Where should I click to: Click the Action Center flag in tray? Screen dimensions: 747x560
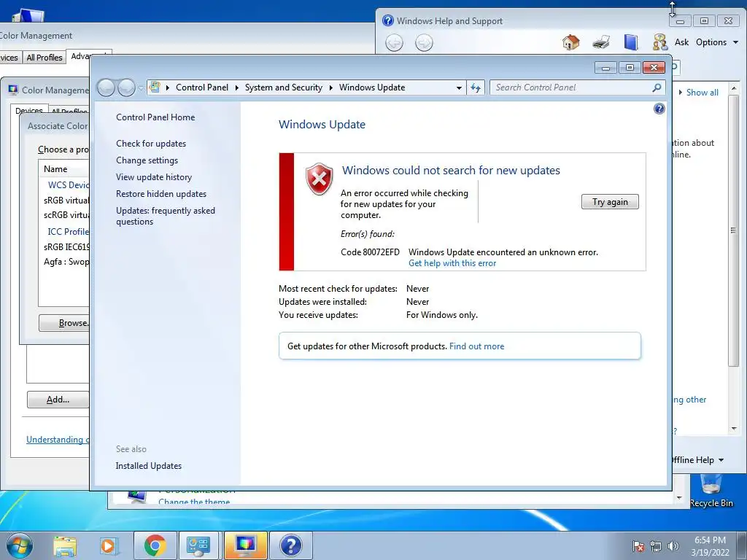point(638,546)
